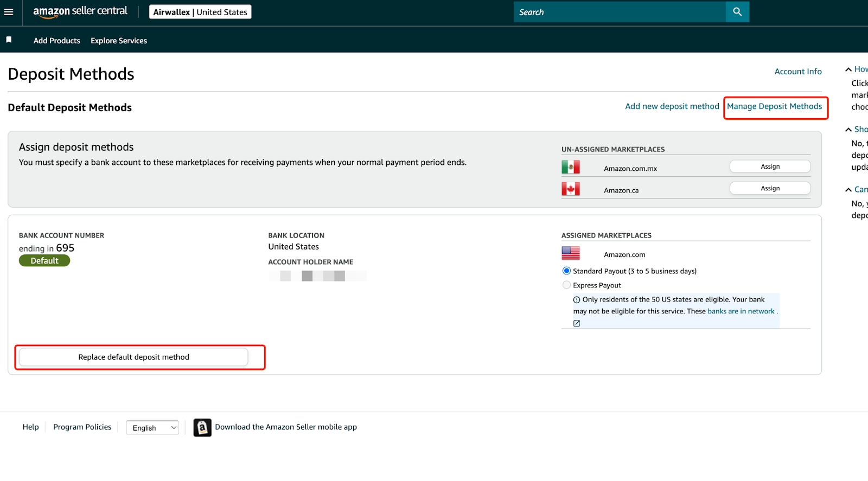Open Explore Services menu item
The height and width of the screenshot is (481, 868).
(119, 41)
